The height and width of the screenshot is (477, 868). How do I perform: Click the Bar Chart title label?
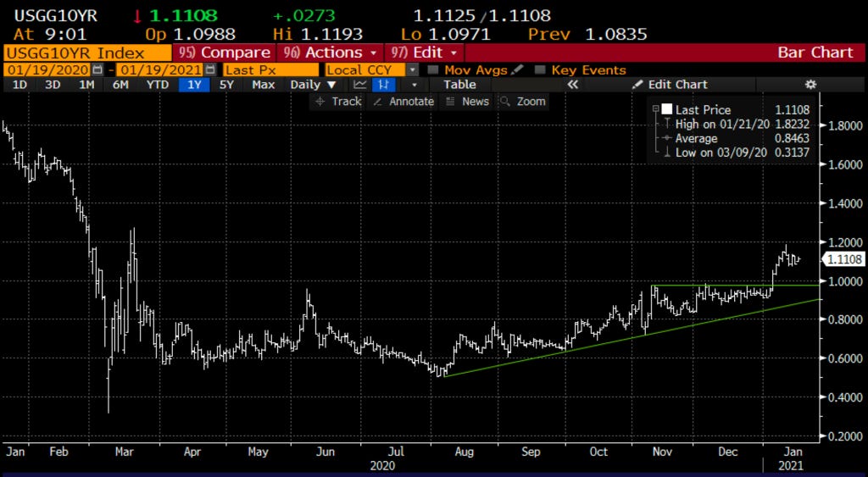815,53
